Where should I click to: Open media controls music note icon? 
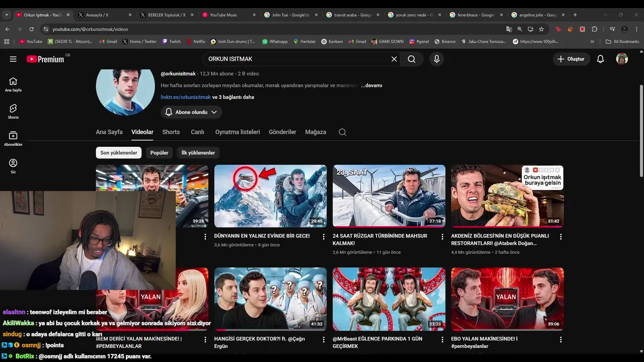click(612, 29)
